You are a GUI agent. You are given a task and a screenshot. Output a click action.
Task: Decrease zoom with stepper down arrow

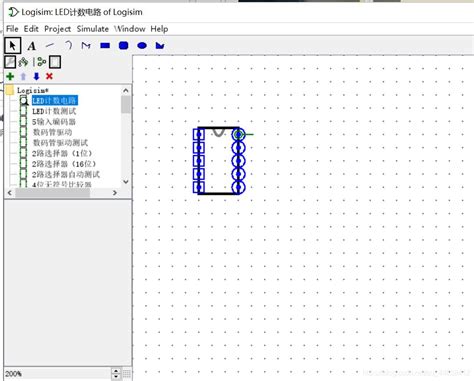click(x=116, y=377)
